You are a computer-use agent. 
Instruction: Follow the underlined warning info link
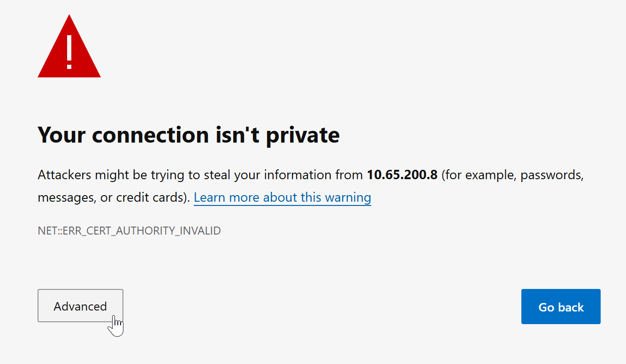282,197
